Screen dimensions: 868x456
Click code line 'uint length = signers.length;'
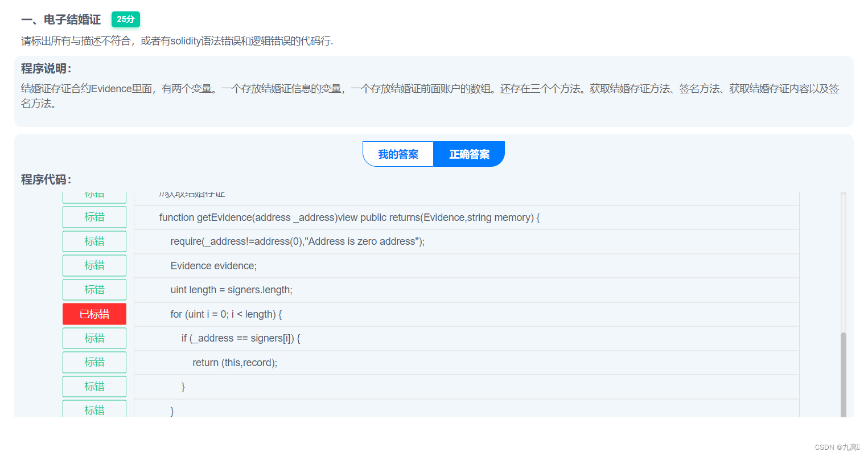467,290
